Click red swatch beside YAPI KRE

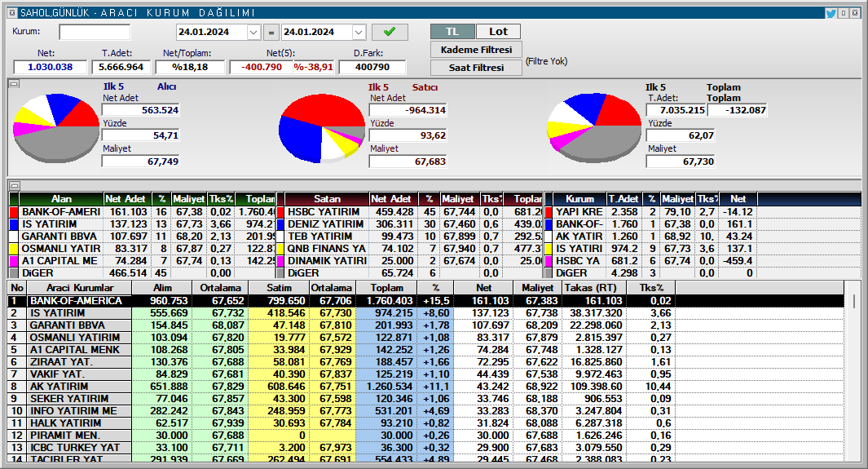(x=549, y=212)
